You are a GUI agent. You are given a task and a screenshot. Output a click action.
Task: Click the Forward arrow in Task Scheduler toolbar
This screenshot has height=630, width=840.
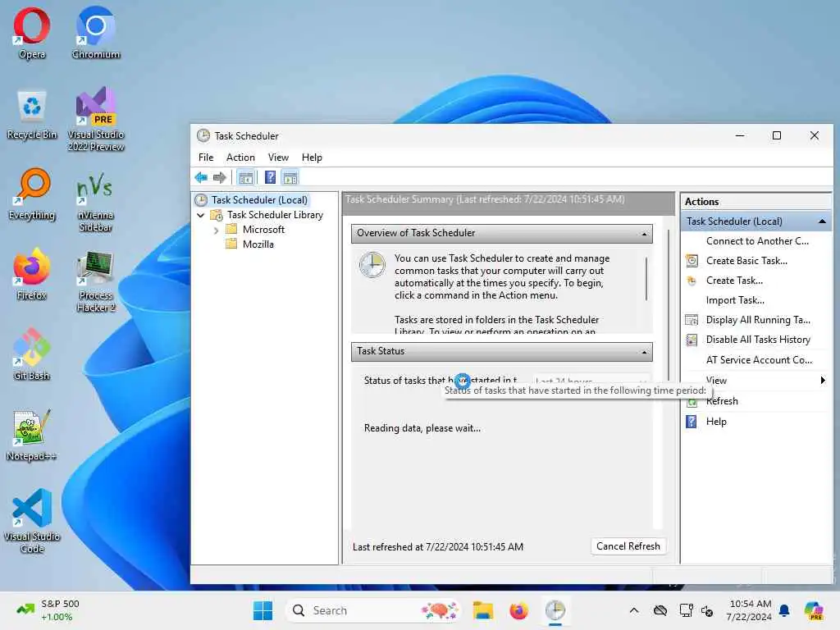click(220, 177)
